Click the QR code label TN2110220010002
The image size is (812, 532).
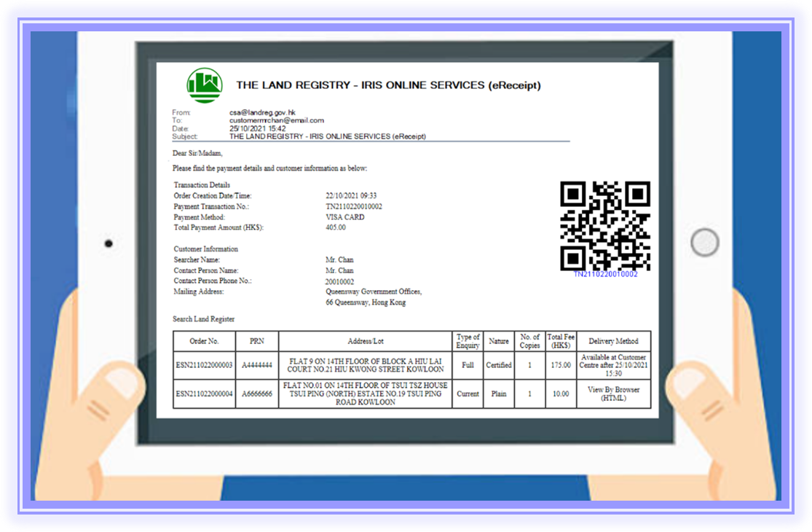pyautogui.click(x=605, y=275)
